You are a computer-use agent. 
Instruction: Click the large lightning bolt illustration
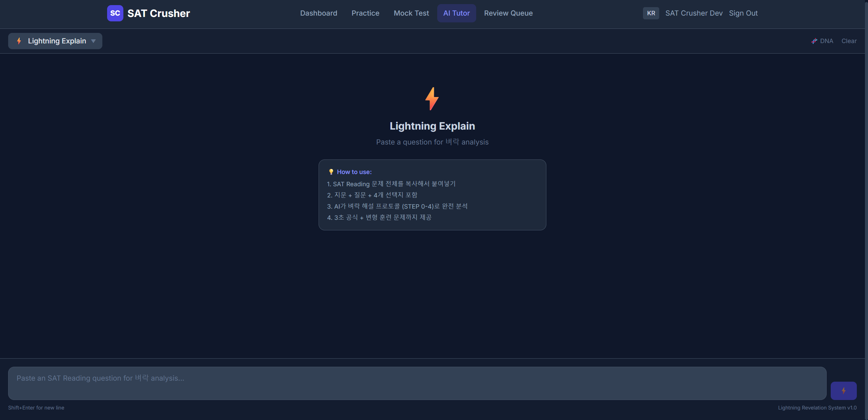tap(432, 98)
